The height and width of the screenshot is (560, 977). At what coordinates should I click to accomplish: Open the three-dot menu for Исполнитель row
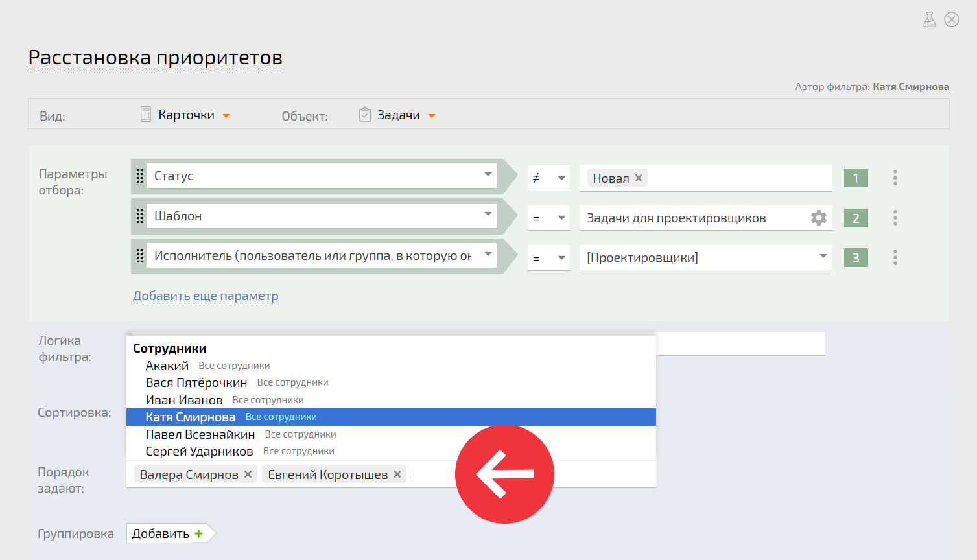[895, 257]
